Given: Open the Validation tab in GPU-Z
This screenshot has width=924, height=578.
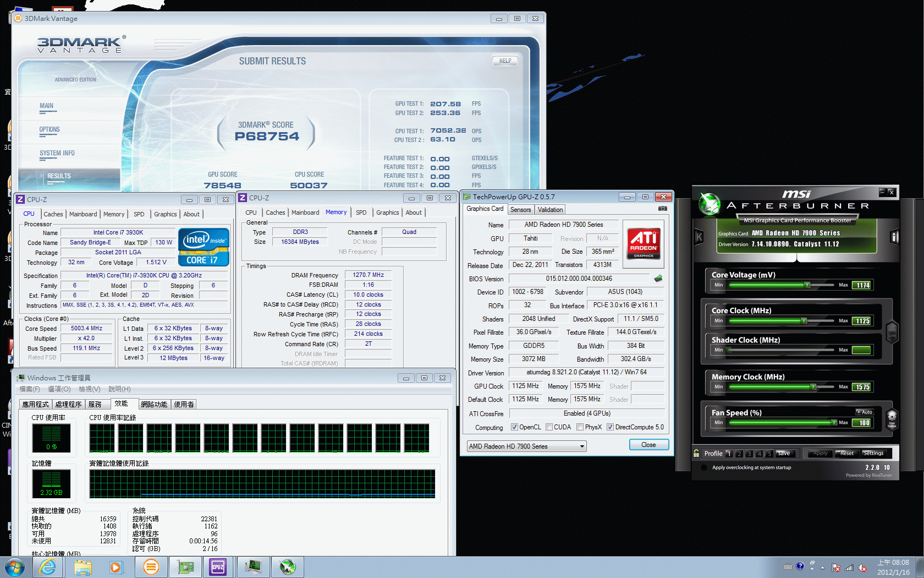Looking at the screenshot, I should [550, 210].
